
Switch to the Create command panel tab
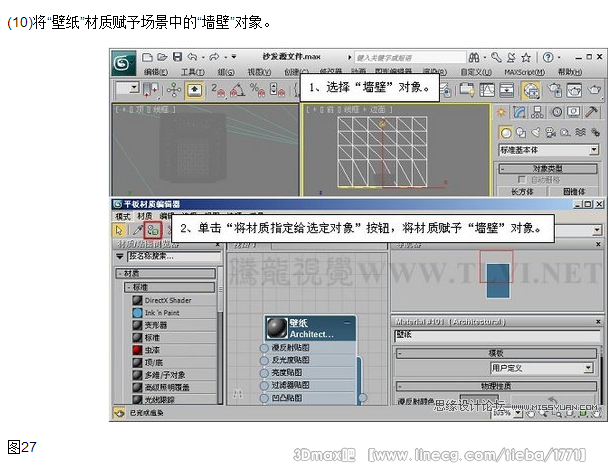(501, 112)
